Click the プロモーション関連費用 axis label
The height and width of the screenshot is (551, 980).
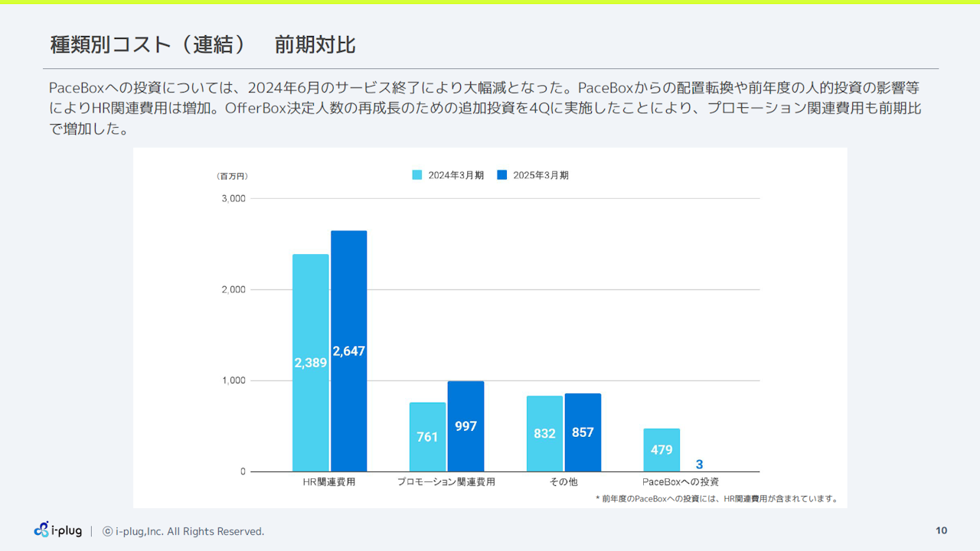click(x=446, y=482)
